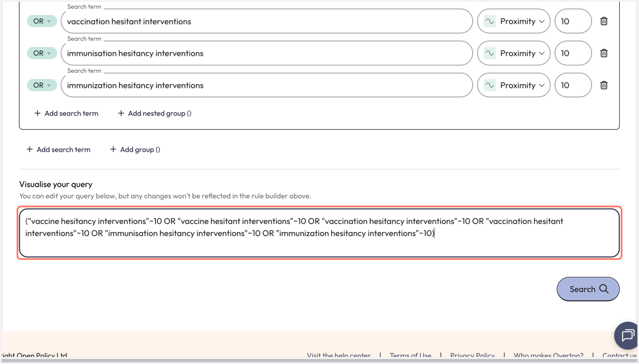Viewport: 639px width, 364px height.
Task: Open Proximity dropdown for vaccination hesitant interventions
Action: [514, 21]
